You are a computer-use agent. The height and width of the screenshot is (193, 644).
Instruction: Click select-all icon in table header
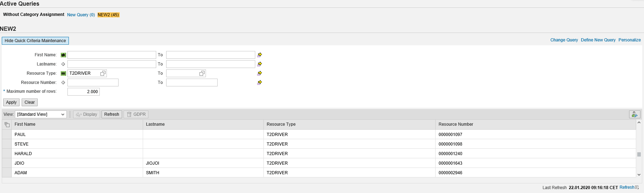tap(7, 124)
